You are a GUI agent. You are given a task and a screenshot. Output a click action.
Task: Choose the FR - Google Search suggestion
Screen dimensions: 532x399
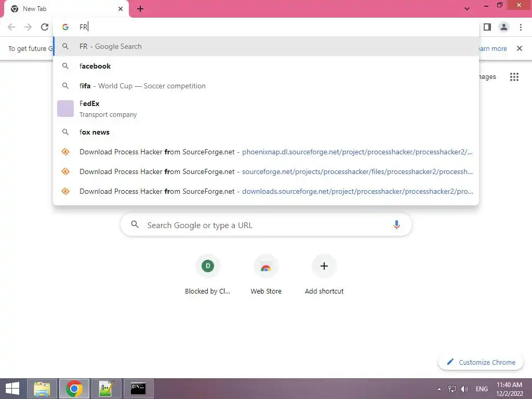pyautogui.click(x=266, y=46)
